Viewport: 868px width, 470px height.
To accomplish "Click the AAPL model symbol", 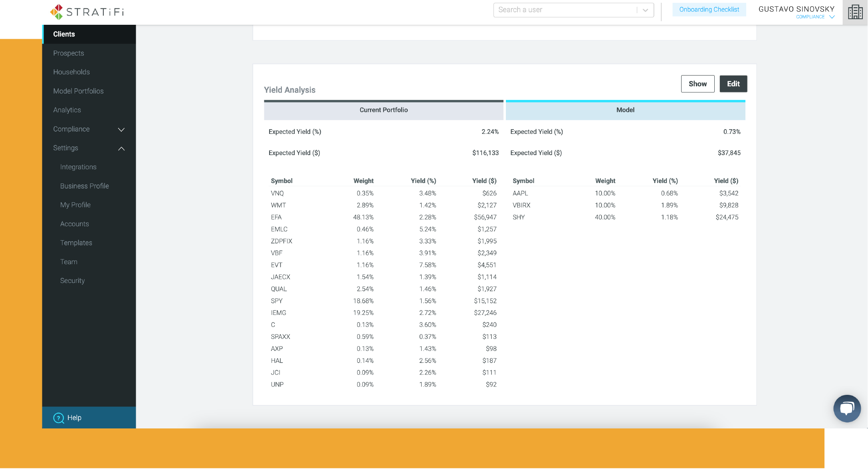I will (520, 193).
